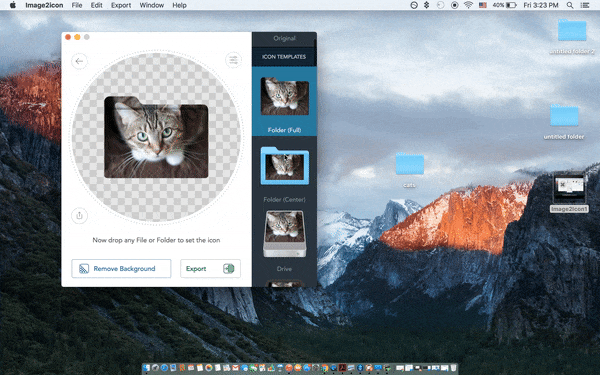Open the image adjustment settings icon
The width and height of the screenshot is (600, 375).
point(233,60)
